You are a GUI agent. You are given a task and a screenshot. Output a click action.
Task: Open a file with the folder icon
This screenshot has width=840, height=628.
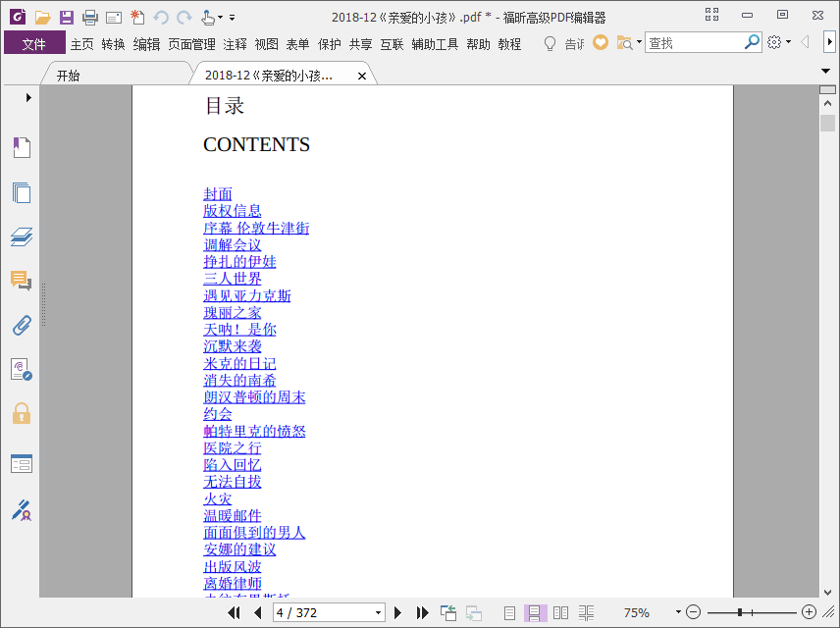(42, 18)
